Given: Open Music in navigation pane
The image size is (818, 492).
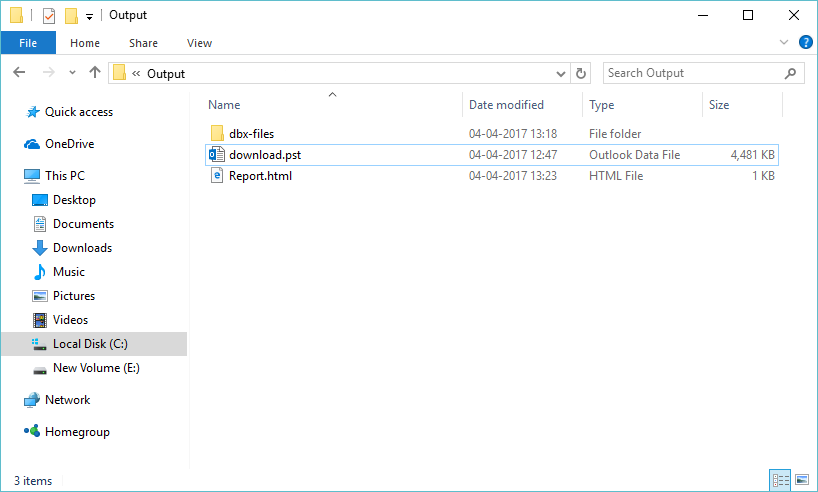Looking at the screenshot, I should click(x=69, y=272).
